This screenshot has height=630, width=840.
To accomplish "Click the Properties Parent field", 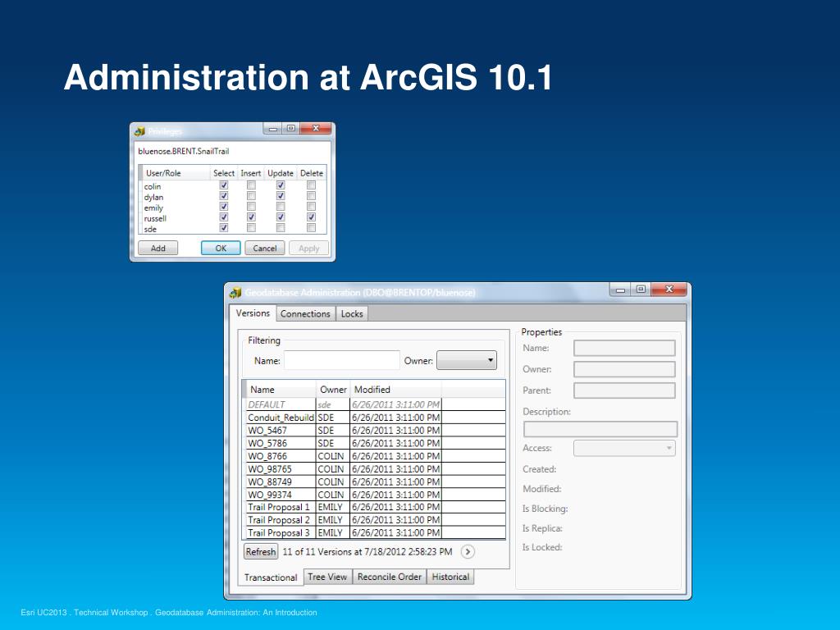I will tap(624, 390).
